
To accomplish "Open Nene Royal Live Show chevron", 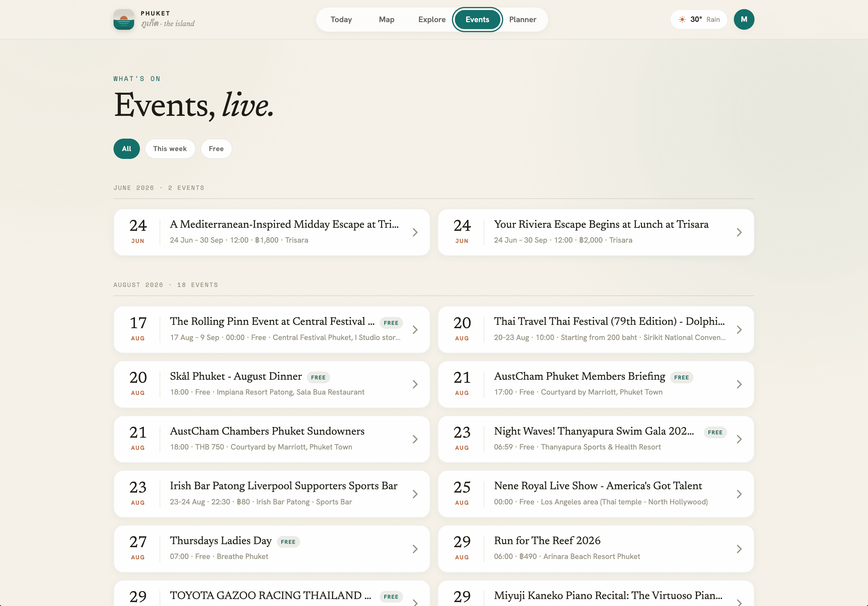I will [x=739, y=494].
